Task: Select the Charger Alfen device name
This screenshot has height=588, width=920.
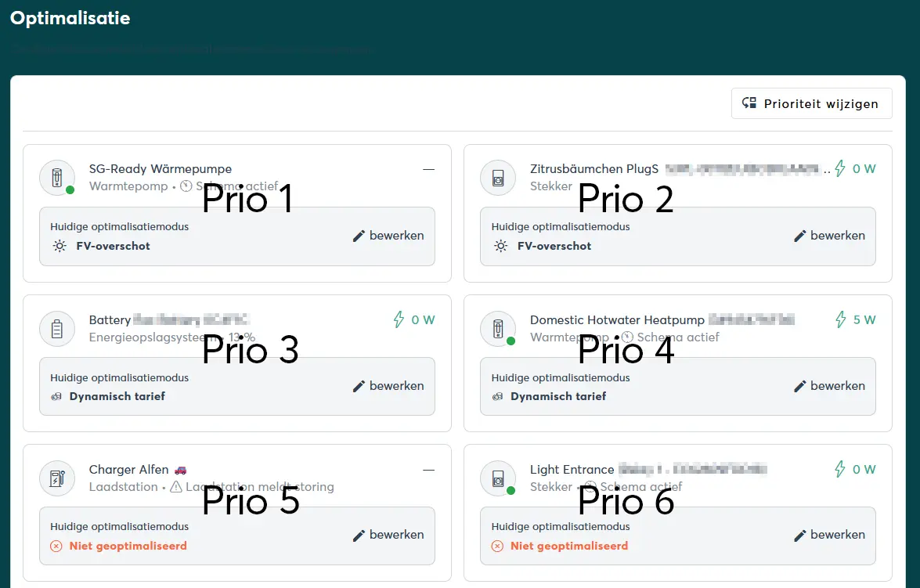Action: tap(128, 470)
